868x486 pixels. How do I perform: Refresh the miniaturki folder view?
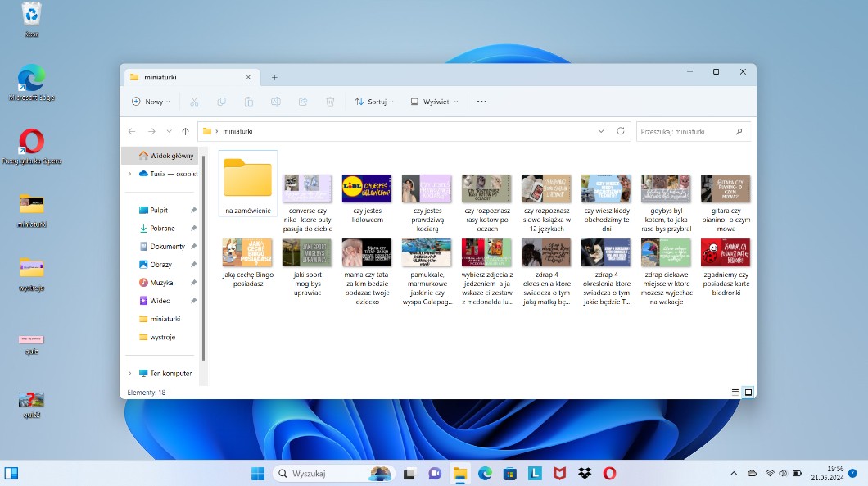click(x=621, y=131)
